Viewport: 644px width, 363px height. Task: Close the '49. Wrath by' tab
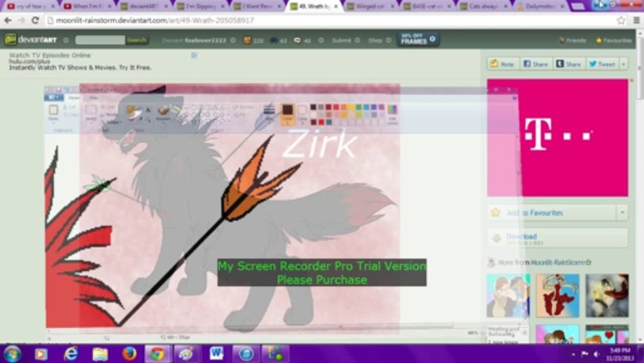pyautogui.click(x=336, y=7)
